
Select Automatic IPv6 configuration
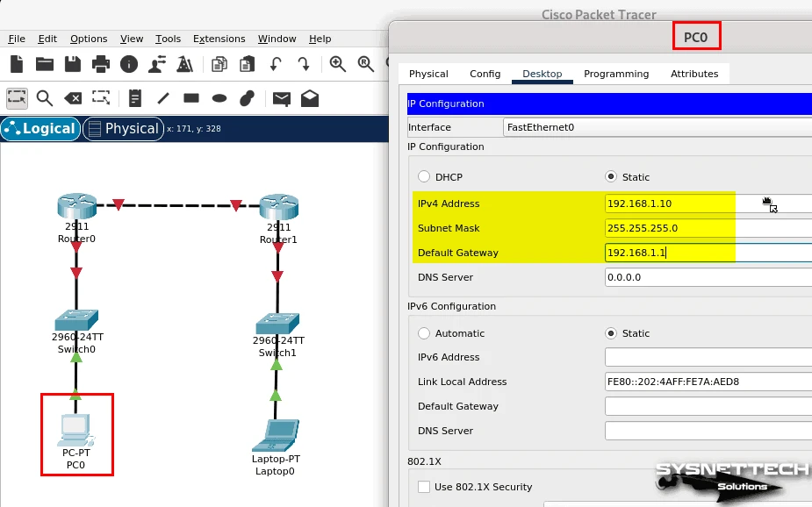coord(423,333)
